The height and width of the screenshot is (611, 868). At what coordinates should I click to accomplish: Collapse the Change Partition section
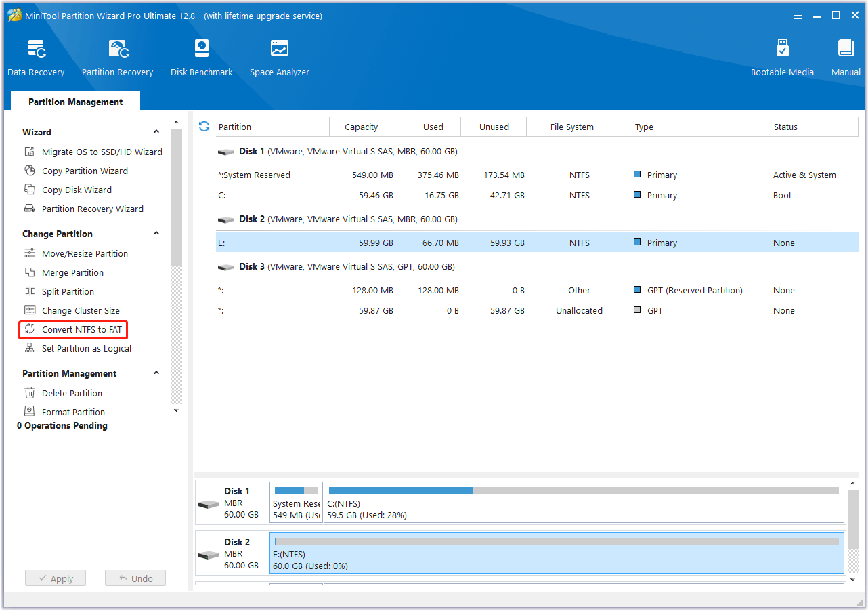pyautogui.click(x=156, y=234)
